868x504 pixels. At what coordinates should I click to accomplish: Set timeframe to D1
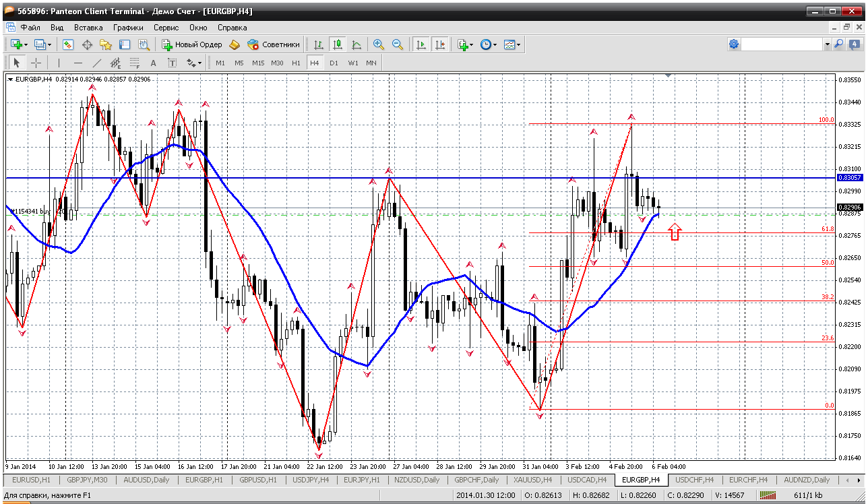(x=334, y=63)
